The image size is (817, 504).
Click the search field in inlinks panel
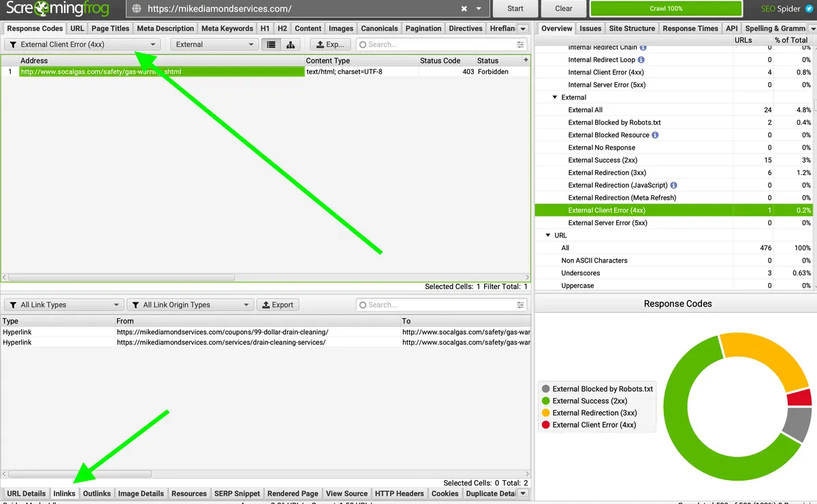[x=442, y=305]
